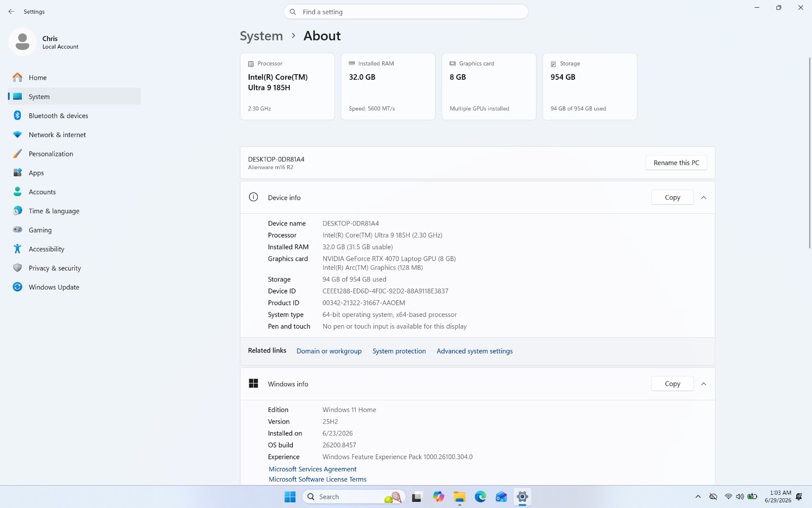This screenshot has height=508, width=812.
Task: Collapse the Device info section
Action: coord(703,198)
